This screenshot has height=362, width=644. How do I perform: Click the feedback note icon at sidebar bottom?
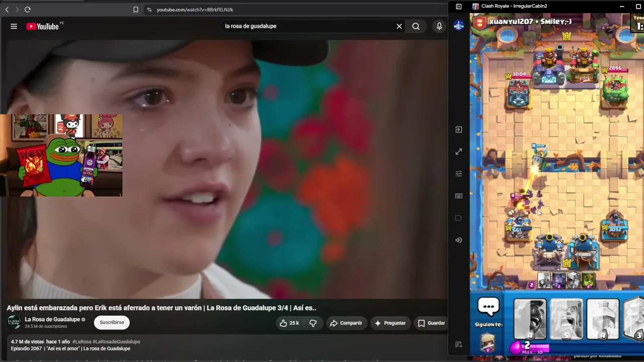[x=459, y=345]
